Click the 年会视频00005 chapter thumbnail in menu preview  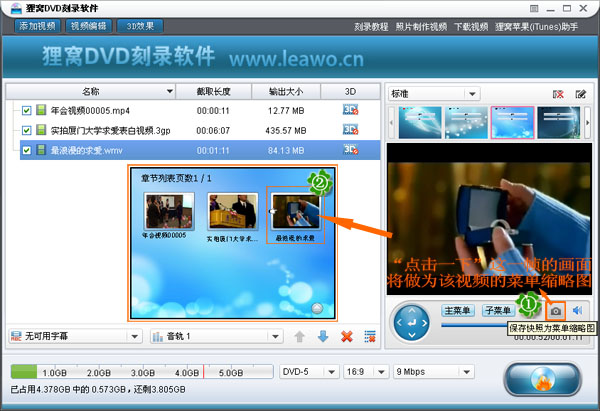tap(169, 212)
